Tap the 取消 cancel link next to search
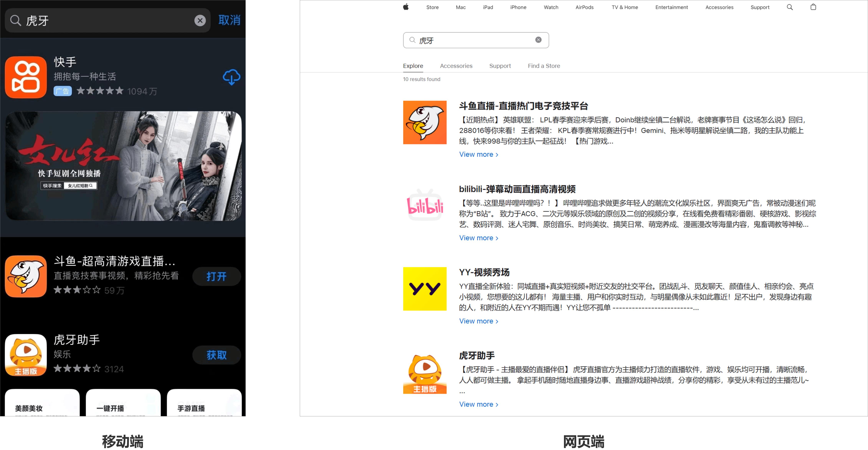Viewport: 868px width, 450px height. (229, 20)
